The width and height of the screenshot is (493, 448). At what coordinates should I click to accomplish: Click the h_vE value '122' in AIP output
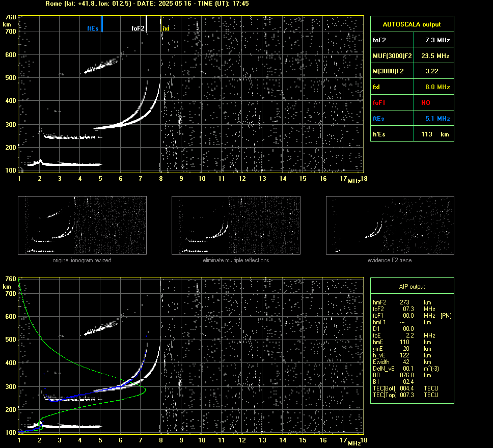(x=405, y=355)
